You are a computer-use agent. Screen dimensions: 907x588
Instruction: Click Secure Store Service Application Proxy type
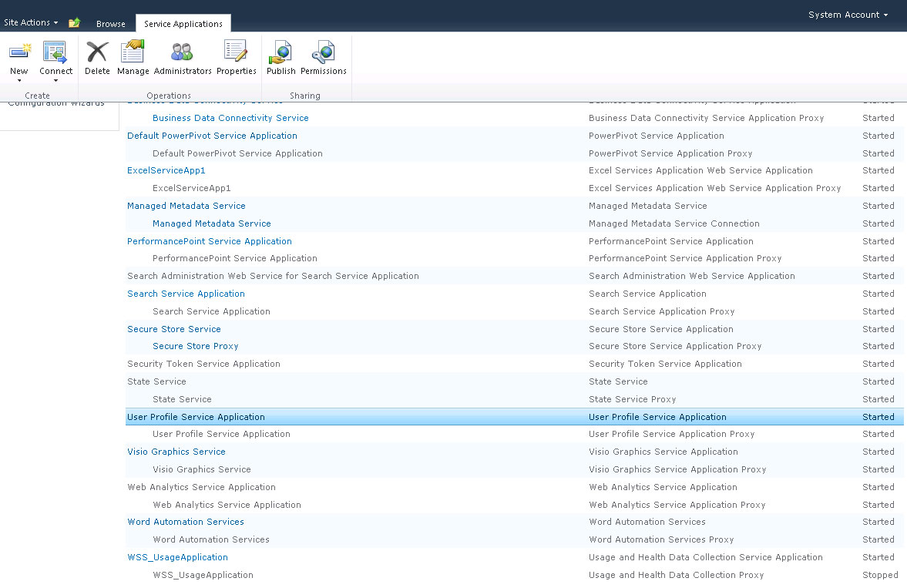click(x=675, y=346)
